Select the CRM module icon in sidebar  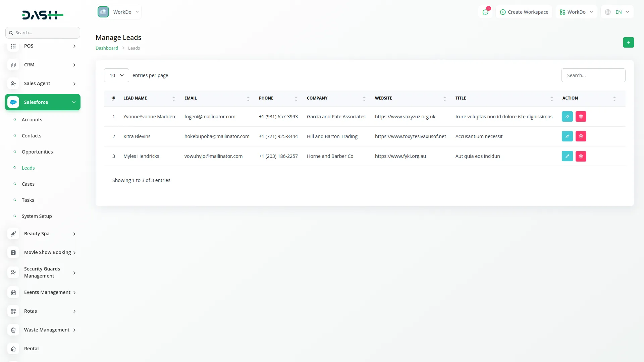tap(13, 65)
